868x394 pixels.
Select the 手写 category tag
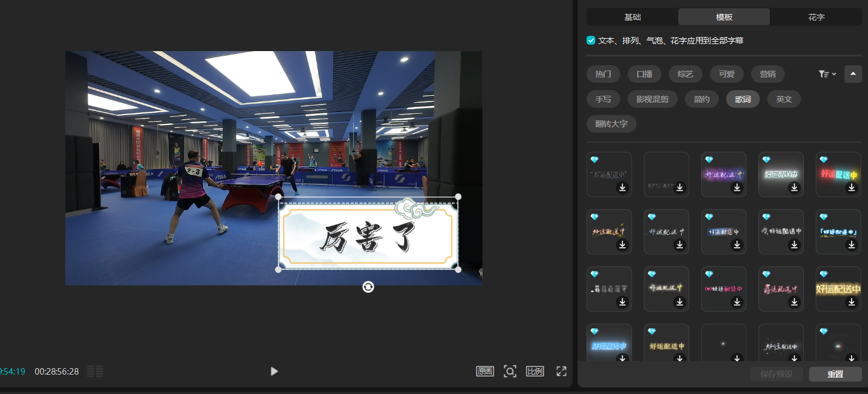tap(603, 99)
